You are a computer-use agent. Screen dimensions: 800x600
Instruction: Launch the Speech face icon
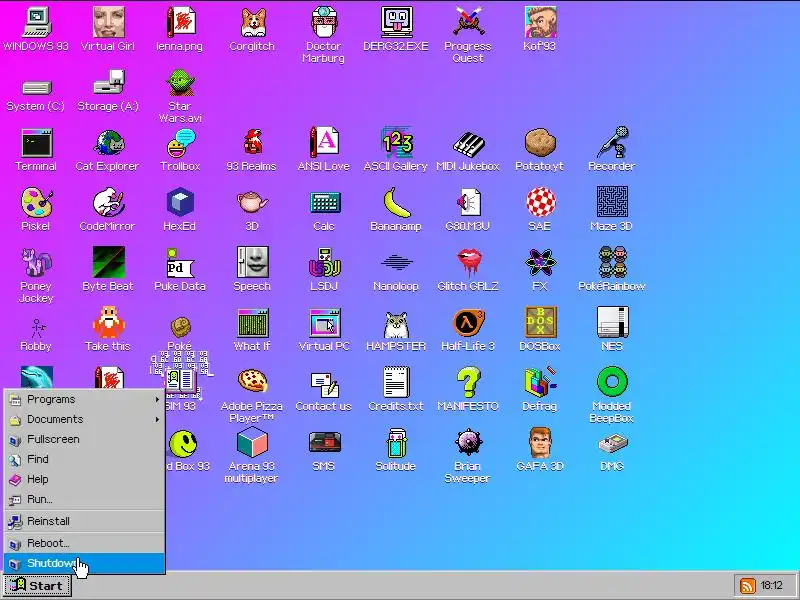point(252,263)
